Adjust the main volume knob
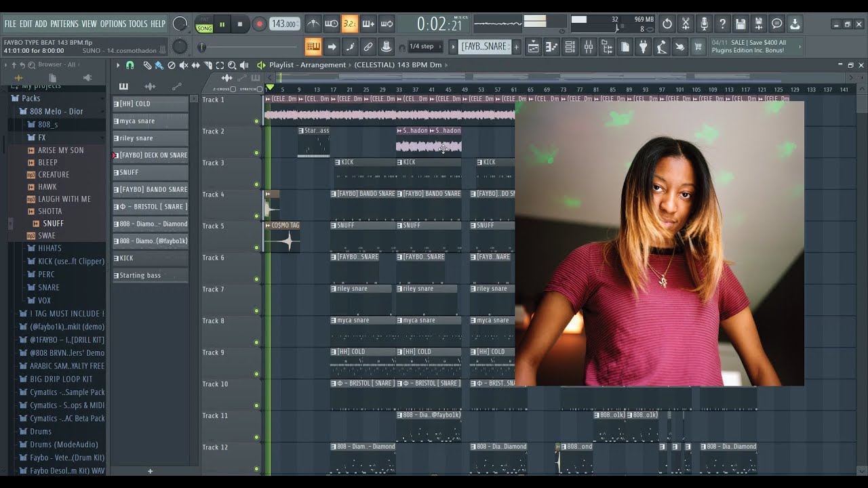Screen dimensions: 868x488 [x=180, y=24]
